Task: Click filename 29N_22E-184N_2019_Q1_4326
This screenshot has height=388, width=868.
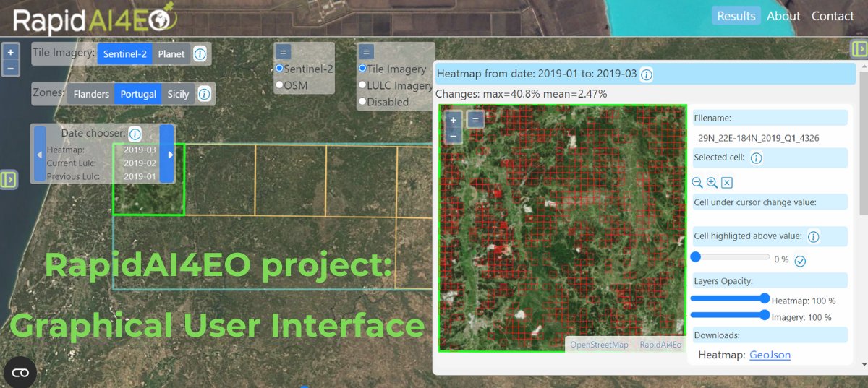Action: point(760,138)
